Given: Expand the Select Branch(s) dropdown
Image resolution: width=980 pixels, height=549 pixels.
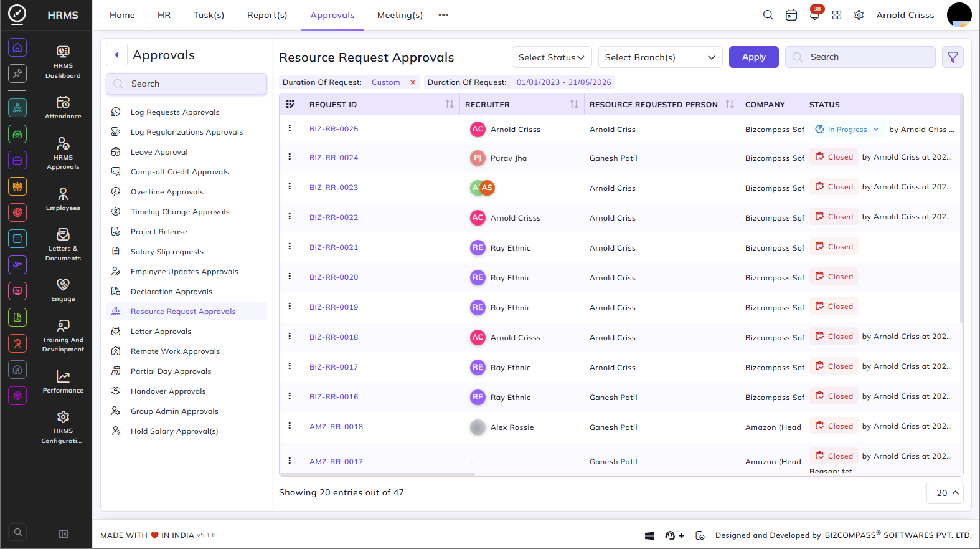Looking at the screenshot, I should [660, 57].
